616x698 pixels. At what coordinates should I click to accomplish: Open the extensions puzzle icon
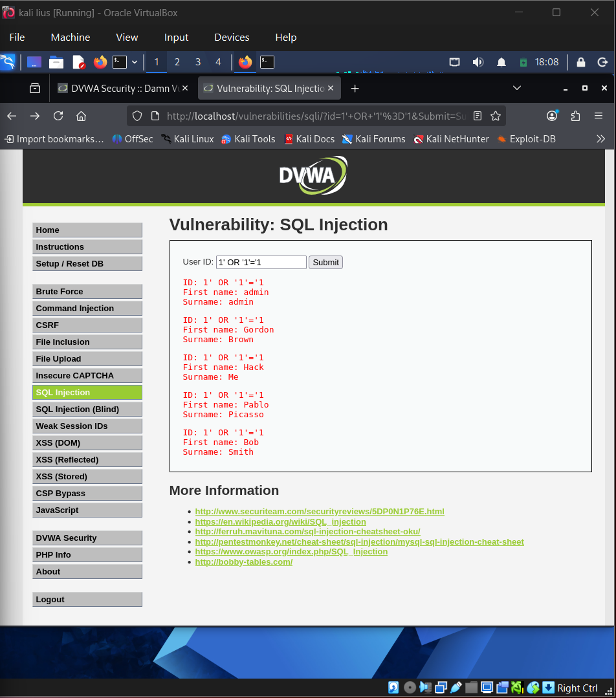[x=575, y=116]
